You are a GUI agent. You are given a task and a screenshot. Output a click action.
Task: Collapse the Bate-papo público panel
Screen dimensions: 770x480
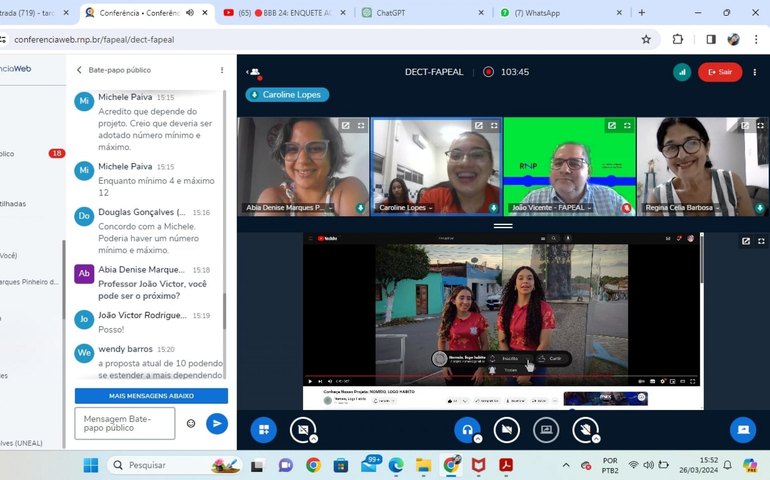[x=80, y=71]
